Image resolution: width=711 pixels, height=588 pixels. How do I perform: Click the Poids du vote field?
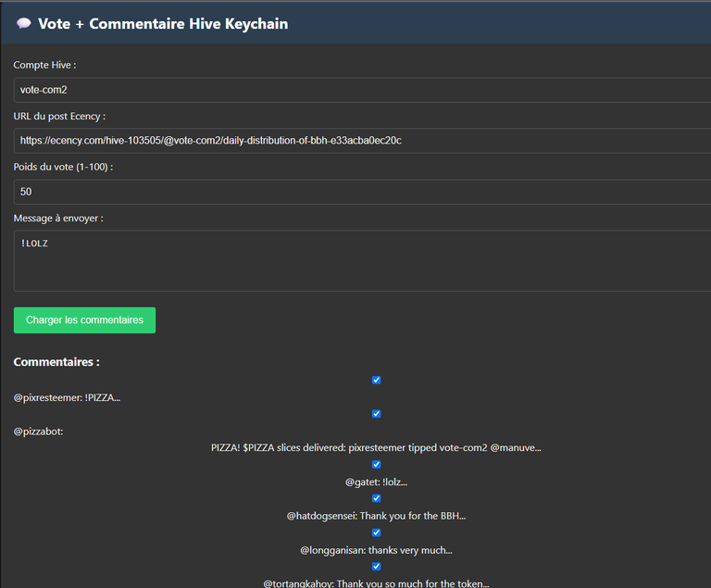tap(362, 192)
